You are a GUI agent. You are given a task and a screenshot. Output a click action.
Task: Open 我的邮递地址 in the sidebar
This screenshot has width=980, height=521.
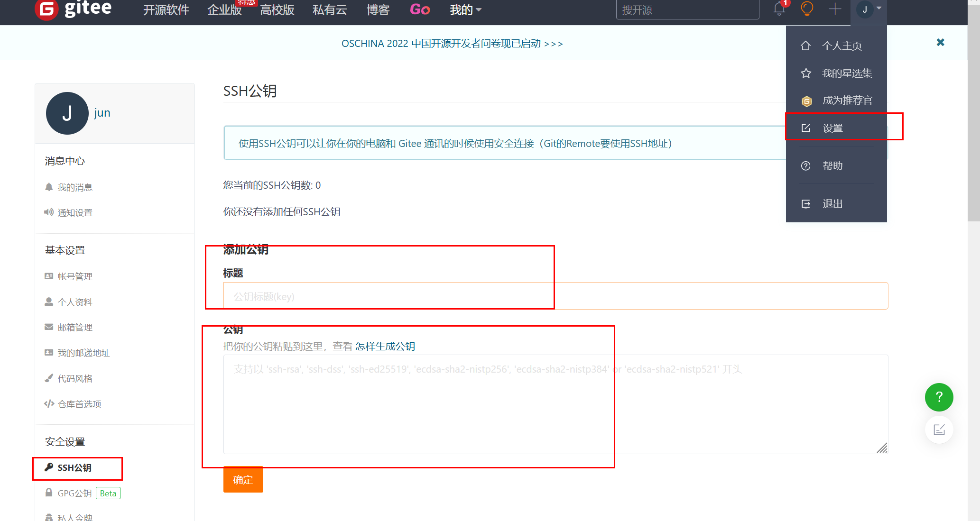83,353
